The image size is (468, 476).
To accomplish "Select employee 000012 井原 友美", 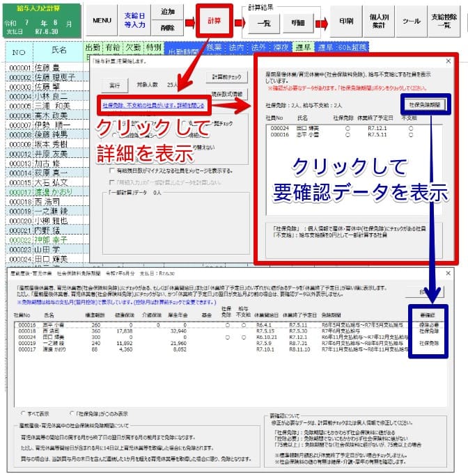I will click(45, 154).
